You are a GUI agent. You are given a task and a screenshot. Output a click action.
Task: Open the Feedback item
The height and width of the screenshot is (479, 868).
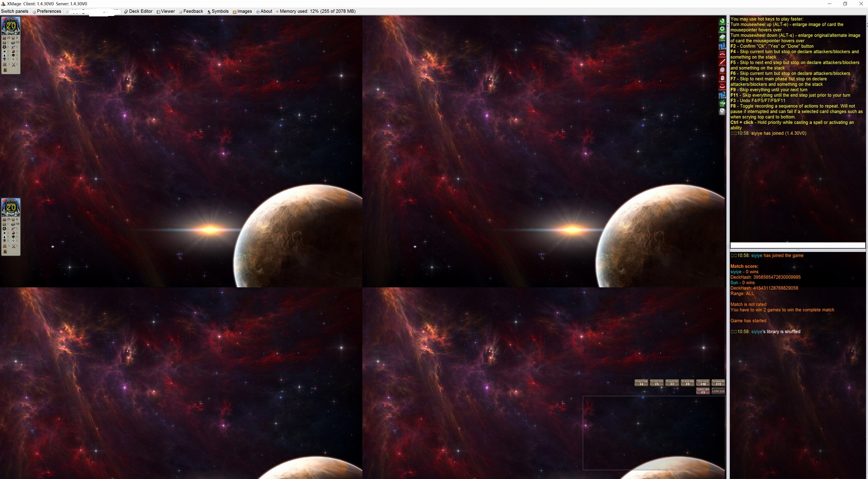[191, 11]
